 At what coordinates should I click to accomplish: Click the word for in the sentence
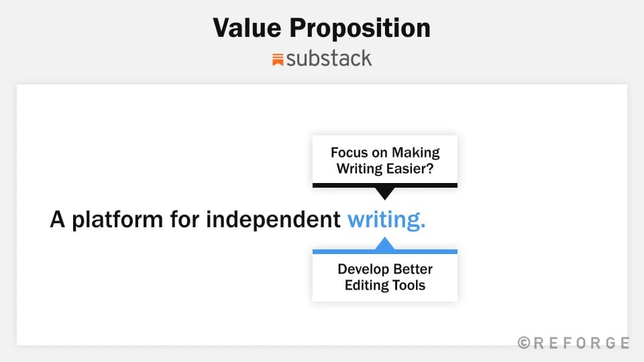click(x=184, y=219)
